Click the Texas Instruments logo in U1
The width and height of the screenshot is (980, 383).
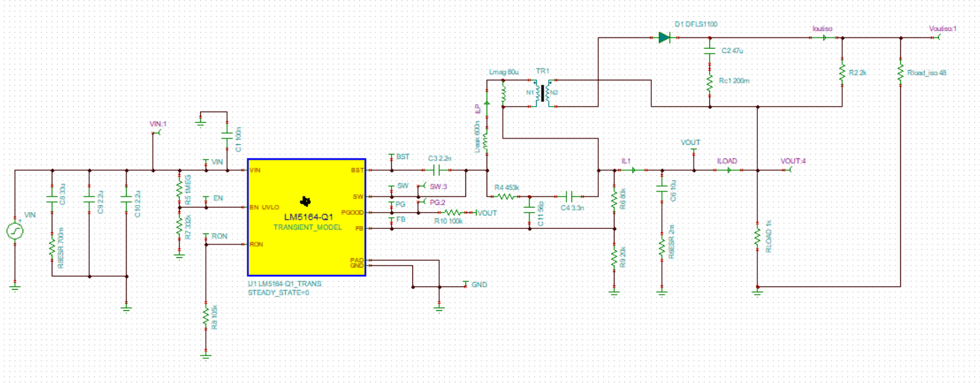pyautogui.click(x=305, y=204)
